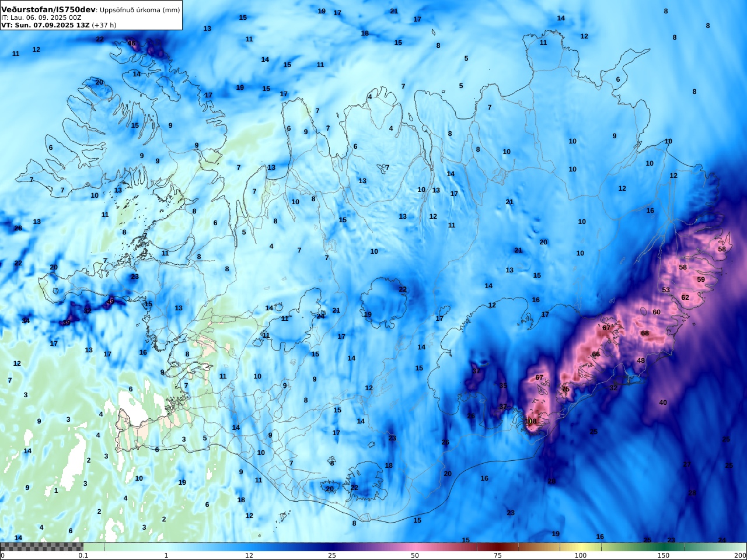Click the checkered gray segment of color scale
Image resolution: width=747 pixels, height=560 pixels.
click(x=41, y=547)
